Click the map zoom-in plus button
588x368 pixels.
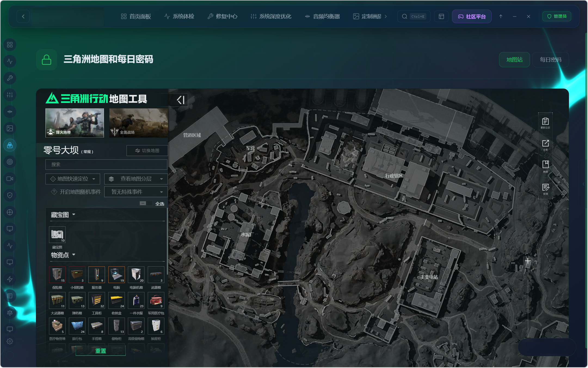(x=528, y=261)
